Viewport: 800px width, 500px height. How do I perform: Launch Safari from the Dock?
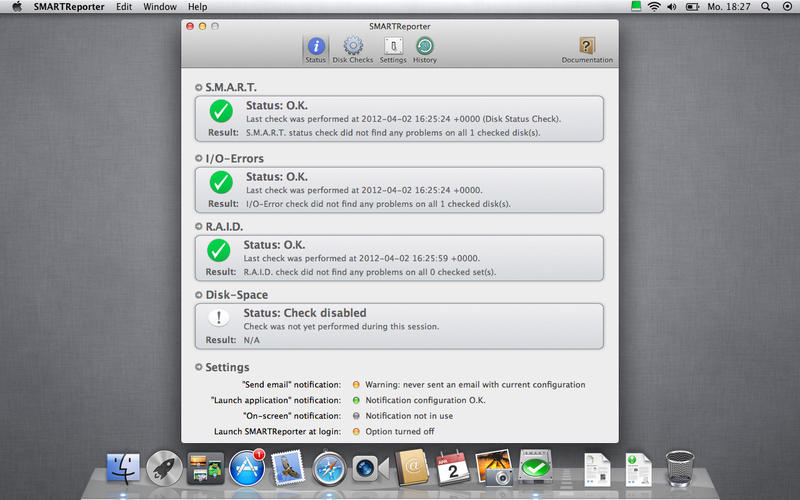tap(329, 466)
